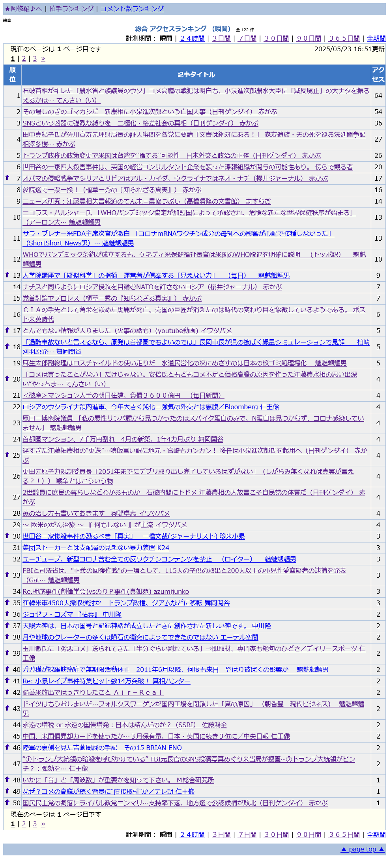The width and height of the screenshot is (389, 868).
Task: Open the 備蓄米放出ではっきりしたこと article
Action: [x=93, y=692]
